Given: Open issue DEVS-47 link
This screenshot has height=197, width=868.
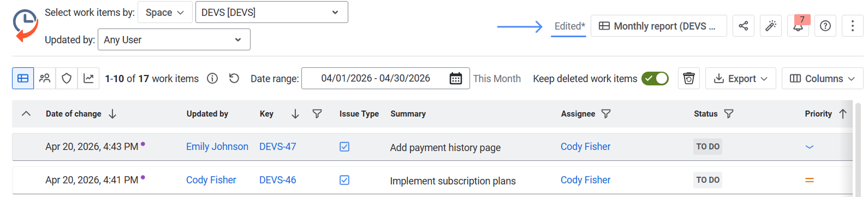Looking at the screenshot, I should 278,147.
